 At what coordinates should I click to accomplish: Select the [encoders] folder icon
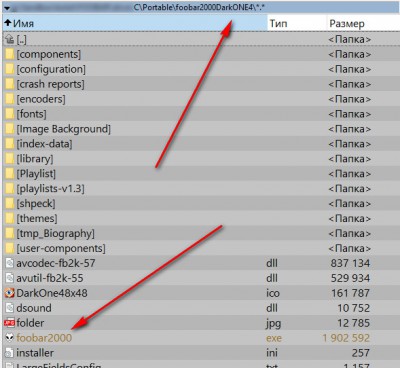pyautogui.click(x=10, y=99)
